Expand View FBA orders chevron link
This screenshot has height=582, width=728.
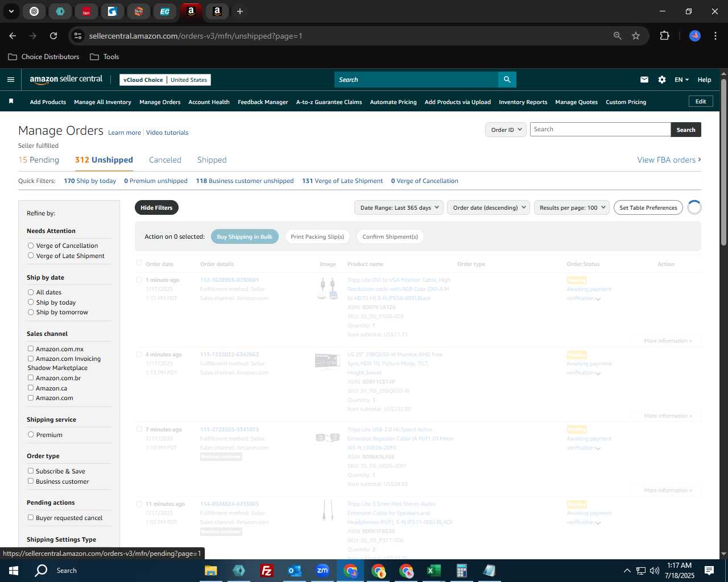coord(669,160)
